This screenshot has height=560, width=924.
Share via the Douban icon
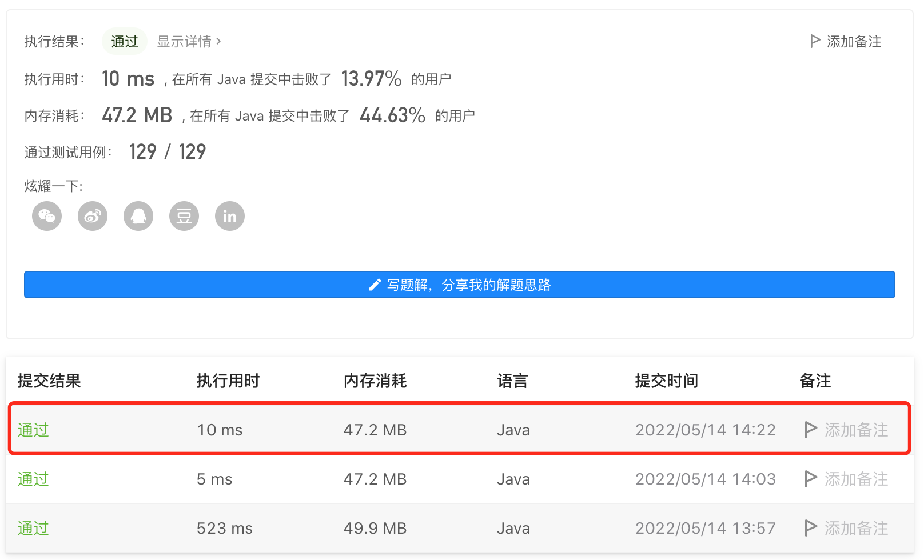pyautogui.click(x=184, y=216)
